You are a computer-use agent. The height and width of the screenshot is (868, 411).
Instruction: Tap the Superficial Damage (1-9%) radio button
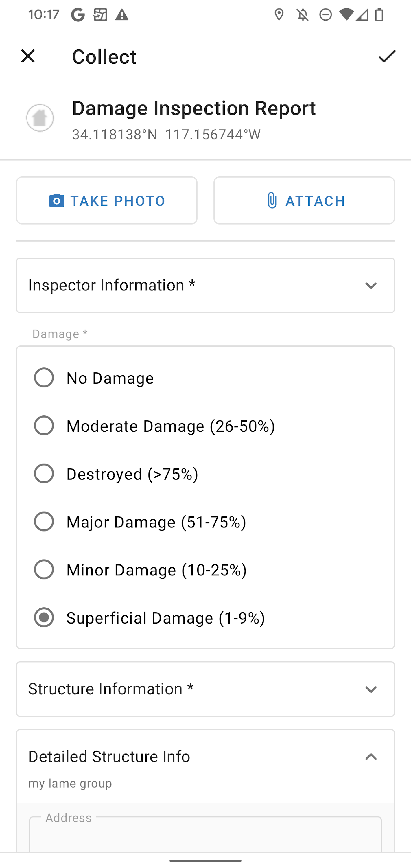coord(44,617)
